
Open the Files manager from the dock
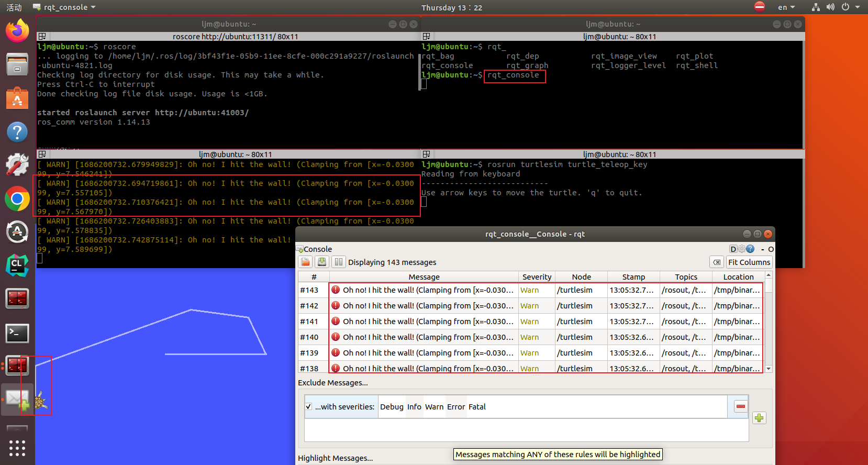17,64
